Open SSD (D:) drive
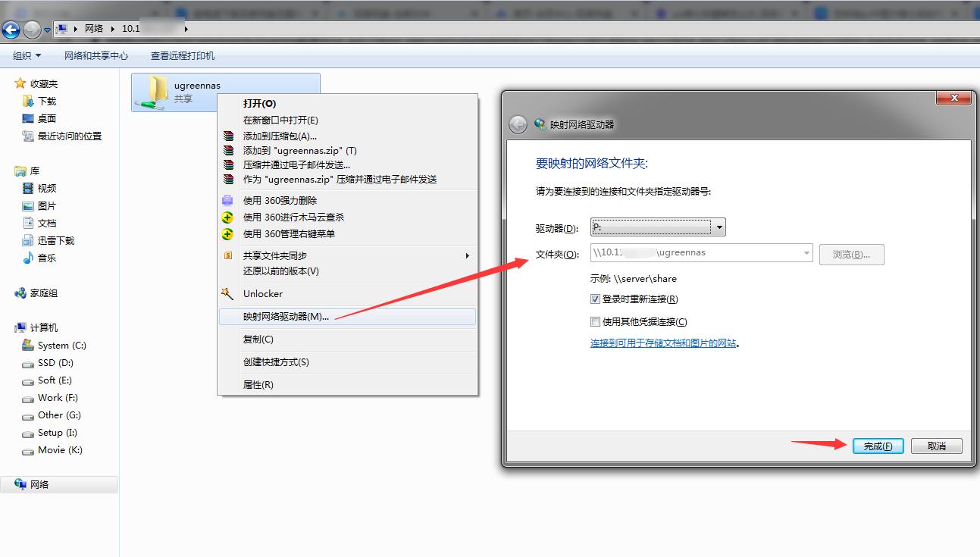 click(x=55, y=362)
